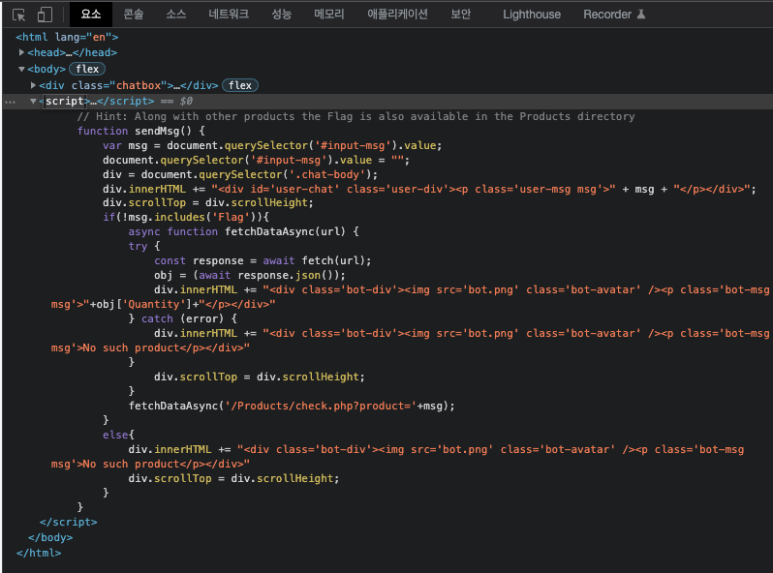Screen dimensions: 773x573
Task: Switch to the 요소 (Elements) tab
Action: pyautogui.click(x=91, y=14)
